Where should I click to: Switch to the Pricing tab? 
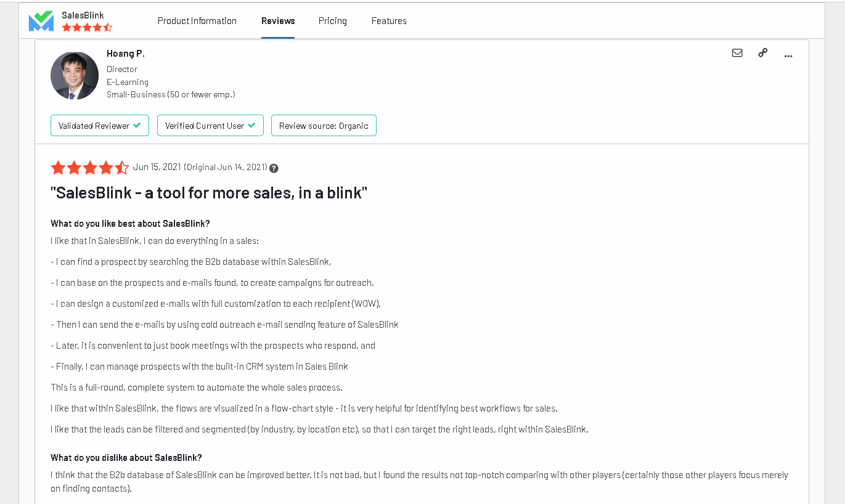(x=333, y=21)
